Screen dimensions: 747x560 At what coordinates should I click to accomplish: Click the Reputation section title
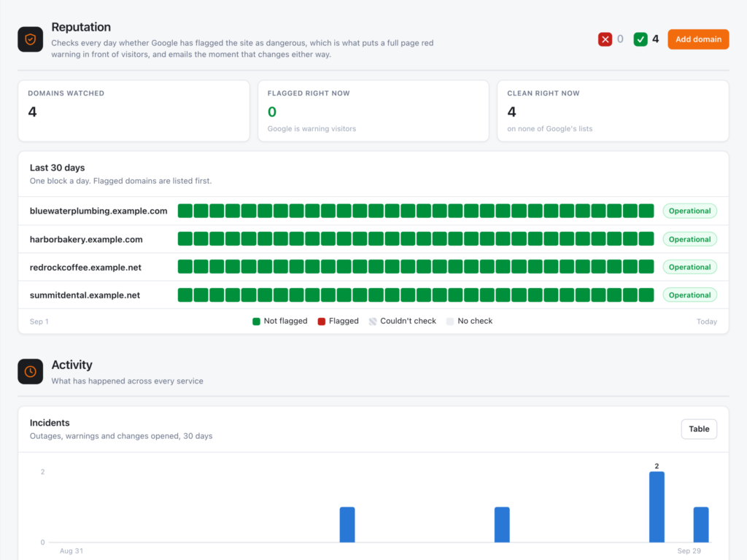(x=81, y=27)
